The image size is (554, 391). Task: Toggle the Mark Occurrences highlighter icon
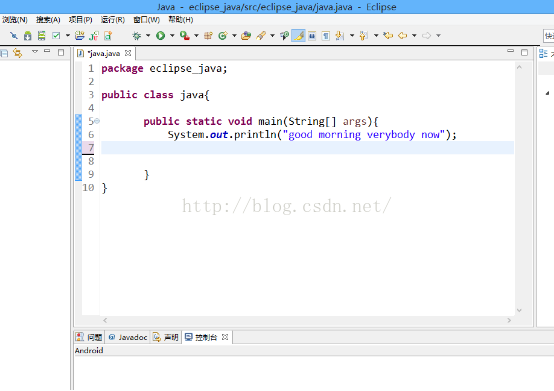[299, 36]
